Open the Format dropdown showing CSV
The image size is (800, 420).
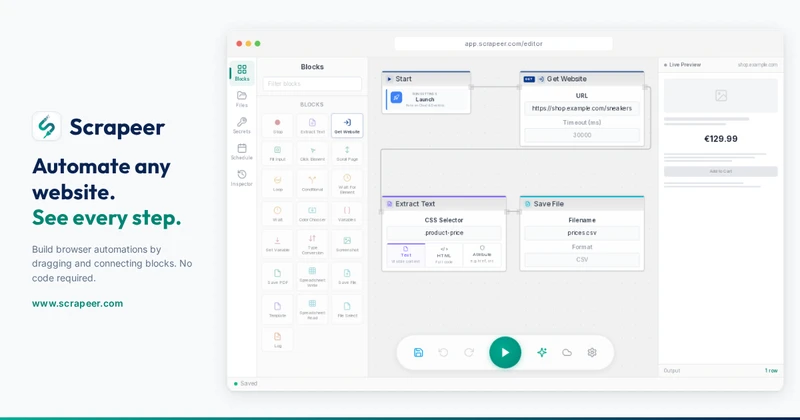click(x=582, y=260)
